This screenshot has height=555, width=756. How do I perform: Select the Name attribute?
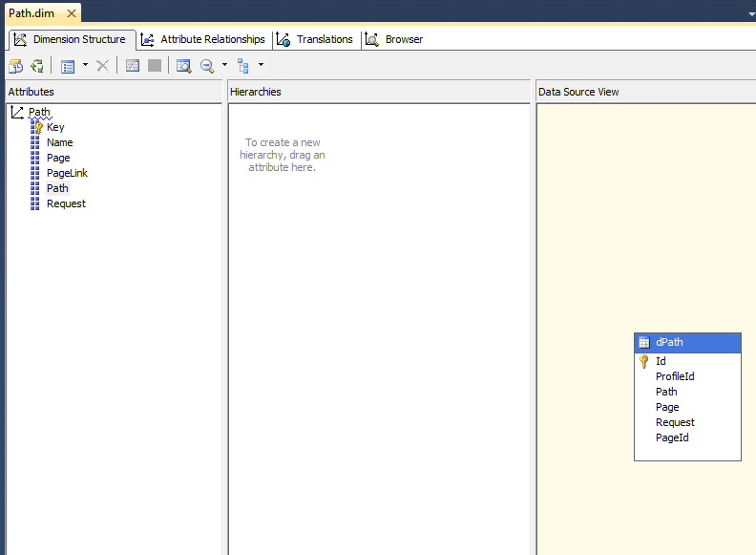(60, 143)
